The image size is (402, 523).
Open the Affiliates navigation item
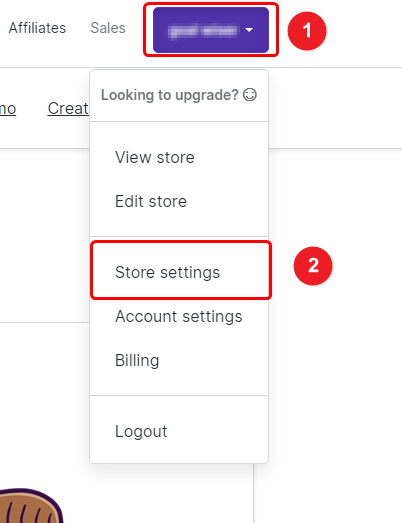(37, 28)
